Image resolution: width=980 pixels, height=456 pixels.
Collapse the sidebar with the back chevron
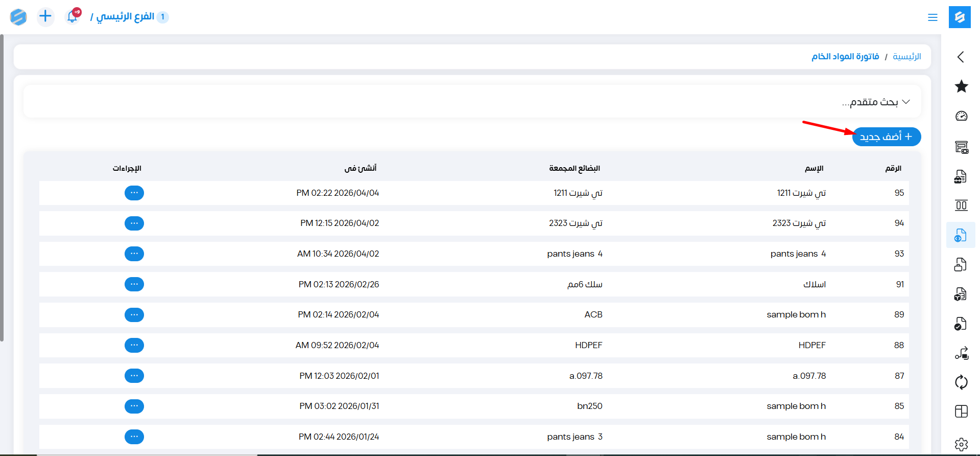click(961, 57)
